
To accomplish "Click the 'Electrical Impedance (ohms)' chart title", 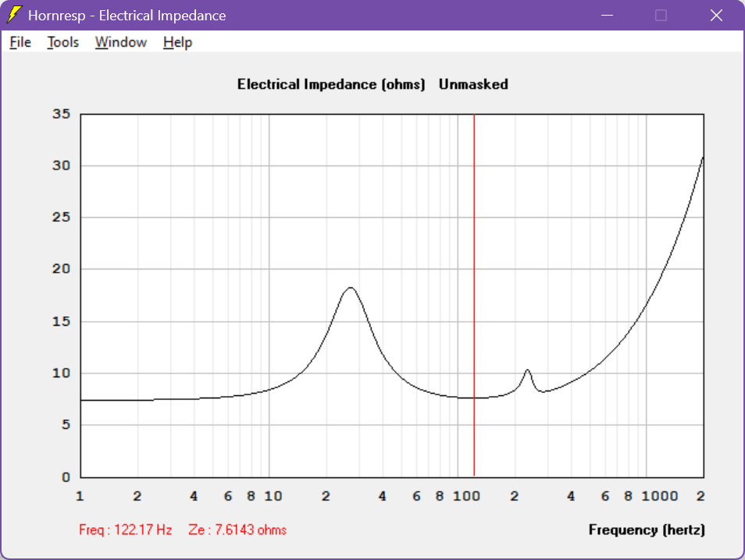I will pyautogui.click(x=331, y=84).
